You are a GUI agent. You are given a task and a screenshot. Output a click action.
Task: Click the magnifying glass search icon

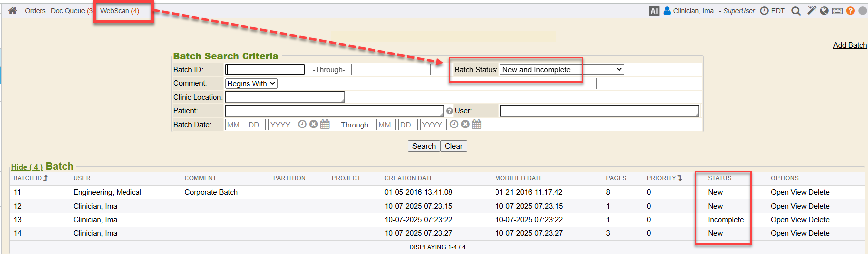tap(796, 11)
